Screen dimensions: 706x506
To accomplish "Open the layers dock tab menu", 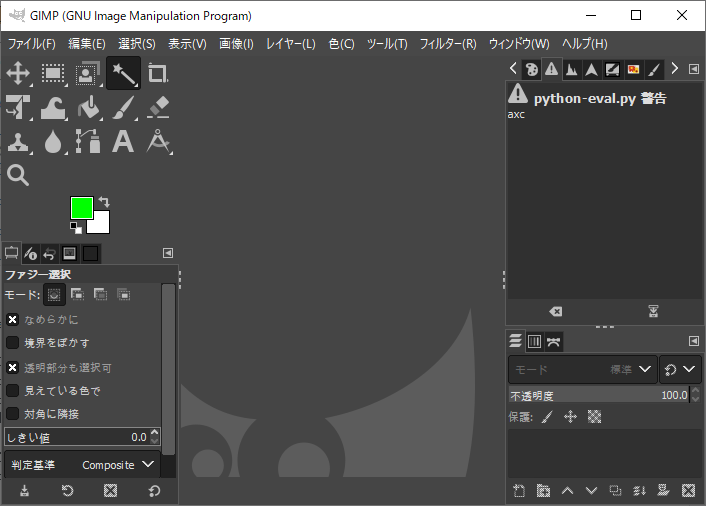I will 694,341.
